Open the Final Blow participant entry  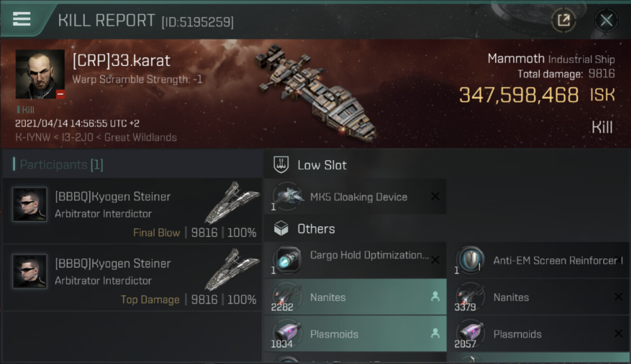(x=132, y=211)
